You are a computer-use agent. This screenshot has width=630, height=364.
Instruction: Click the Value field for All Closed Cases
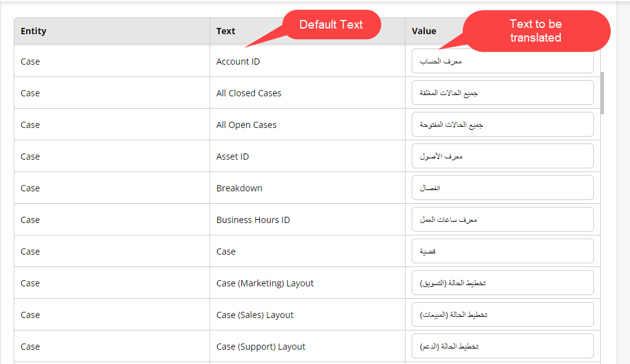coord(503,93)
